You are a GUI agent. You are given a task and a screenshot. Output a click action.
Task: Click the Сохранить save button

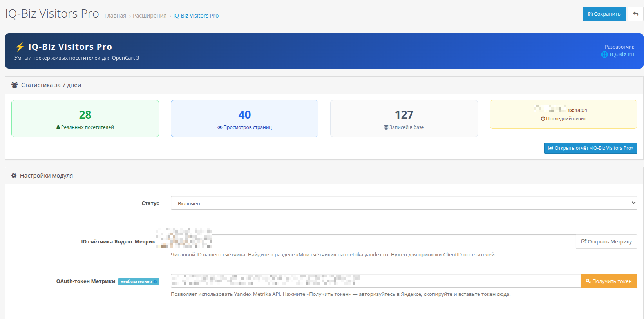pos(604,14)
